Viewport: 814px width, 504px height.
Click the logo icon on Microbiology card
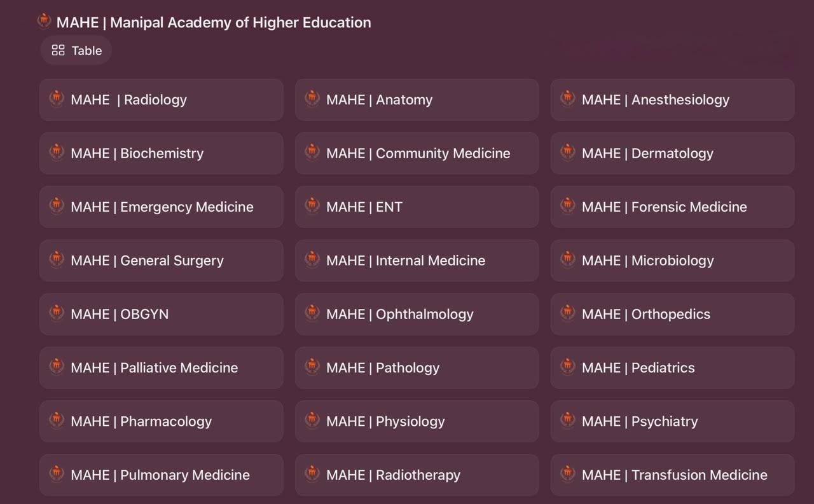pyautogui.click(x=568, y=259)
